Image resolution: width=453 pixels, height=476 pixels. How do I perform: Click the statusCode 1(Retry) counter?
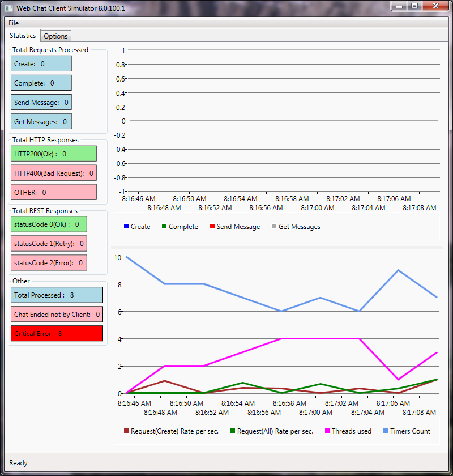(49, 244)
